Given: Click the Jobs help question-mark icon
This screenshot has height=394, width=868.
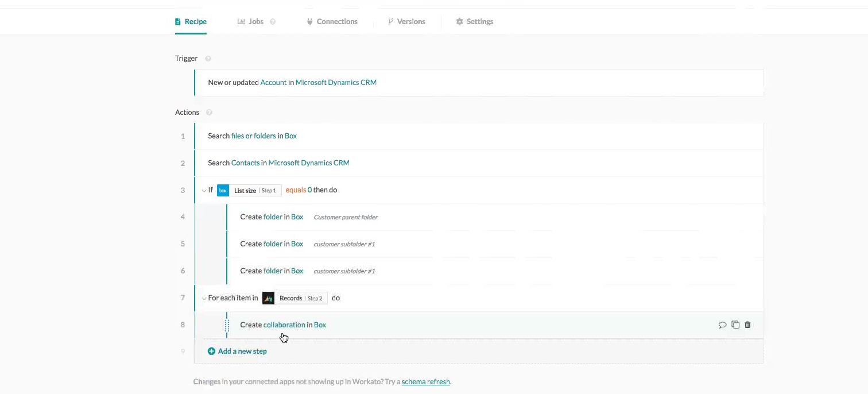Looking at the screenshot, I should [273, 22].
